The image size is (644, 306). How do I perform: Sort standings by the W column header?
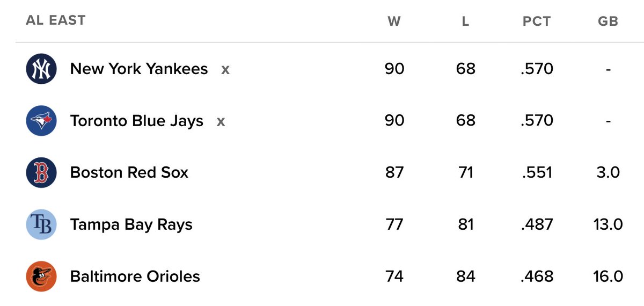pos(394,21)
